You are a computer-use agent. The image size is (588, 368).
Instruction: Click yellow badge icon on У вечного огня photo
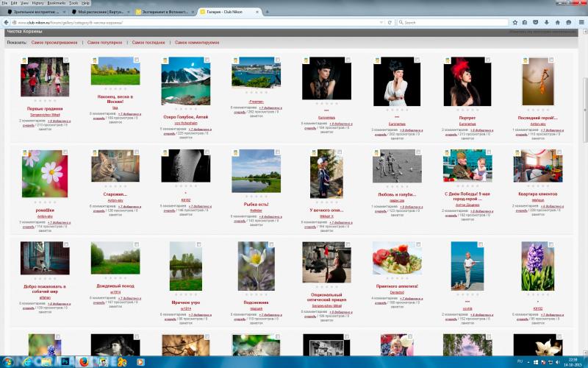pos(314,152)
